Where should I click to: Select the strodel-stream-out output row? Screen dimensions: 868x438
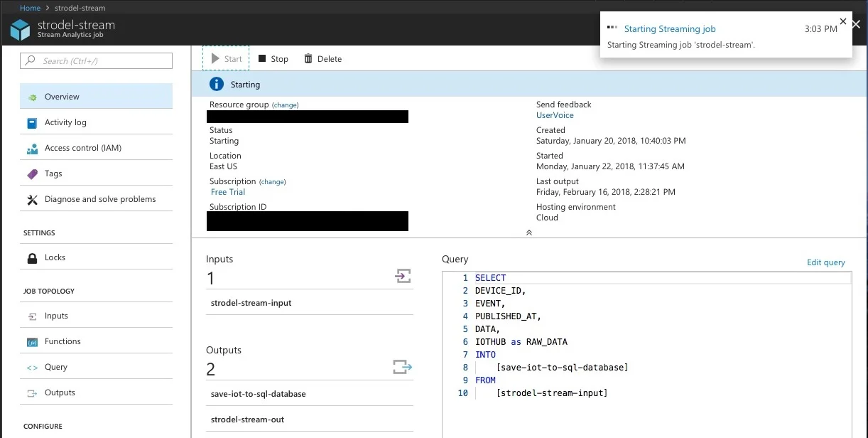click(x=309, y=420)
